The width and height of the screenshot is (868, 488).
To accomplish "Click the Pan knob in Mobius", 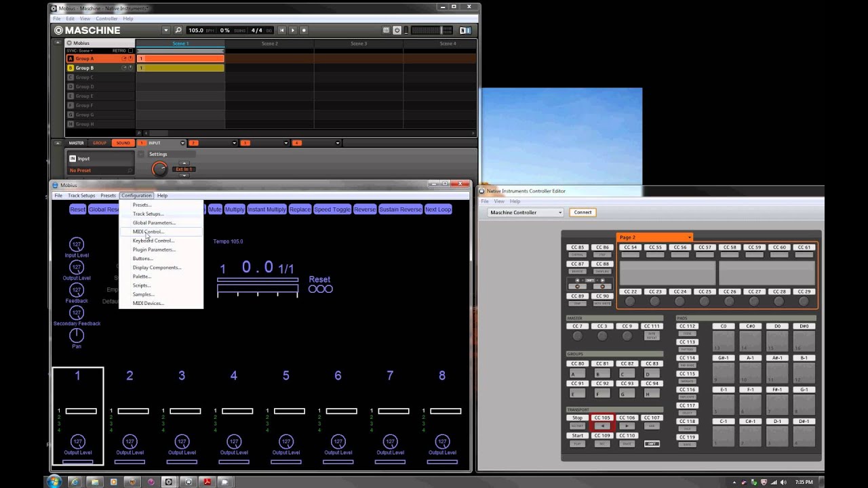I will point(77,335).
